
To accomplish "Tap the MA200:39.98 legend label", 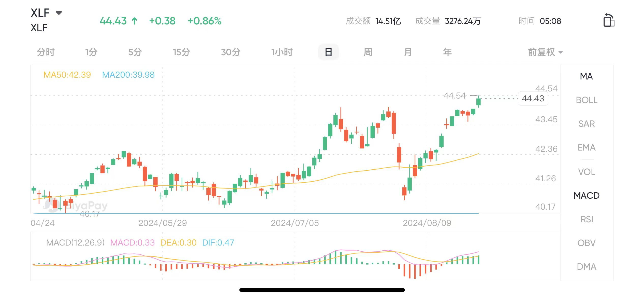I will click(128, 75).
